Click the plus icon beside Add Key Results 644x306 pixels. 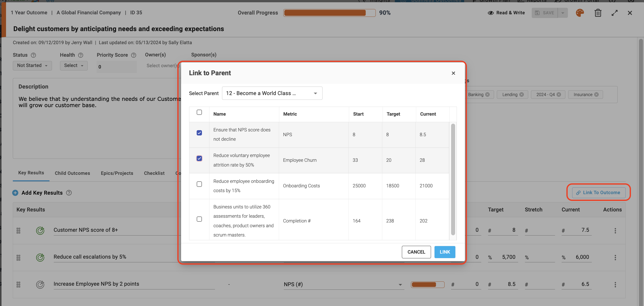[x=15, y=193]
